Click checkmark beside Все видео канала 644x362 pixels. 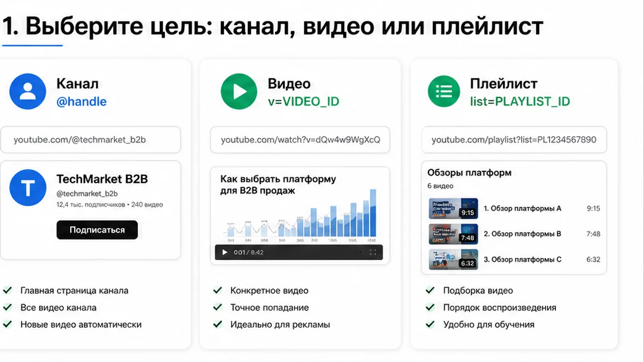click(8, 307)
